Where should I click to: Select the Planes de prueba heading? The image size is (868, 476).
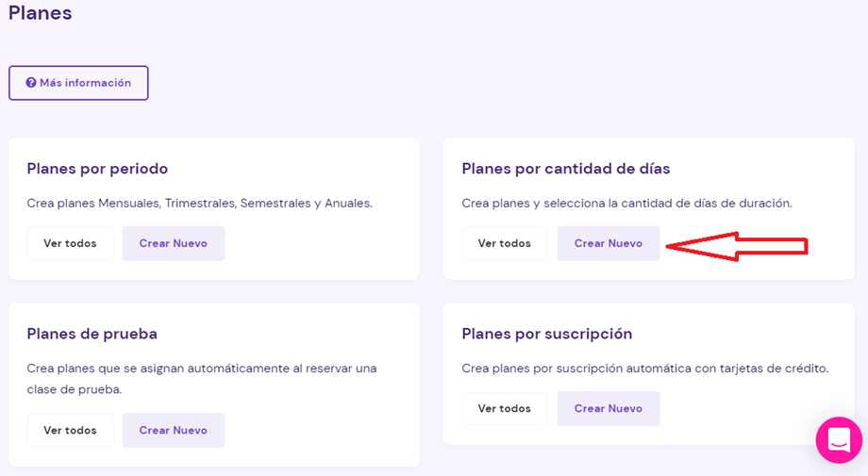pyautogui.click(x=92, y=334)
